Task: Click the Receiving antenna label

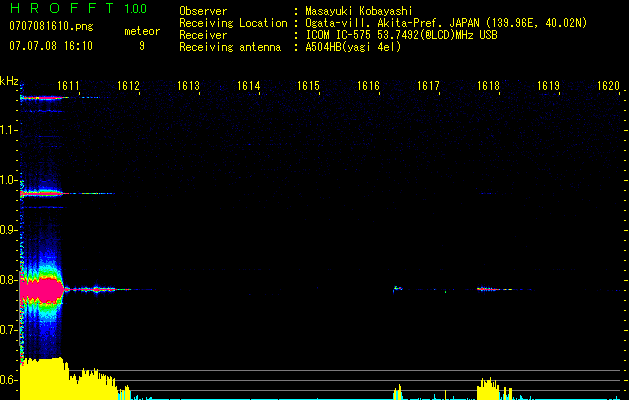Action: 230,47
